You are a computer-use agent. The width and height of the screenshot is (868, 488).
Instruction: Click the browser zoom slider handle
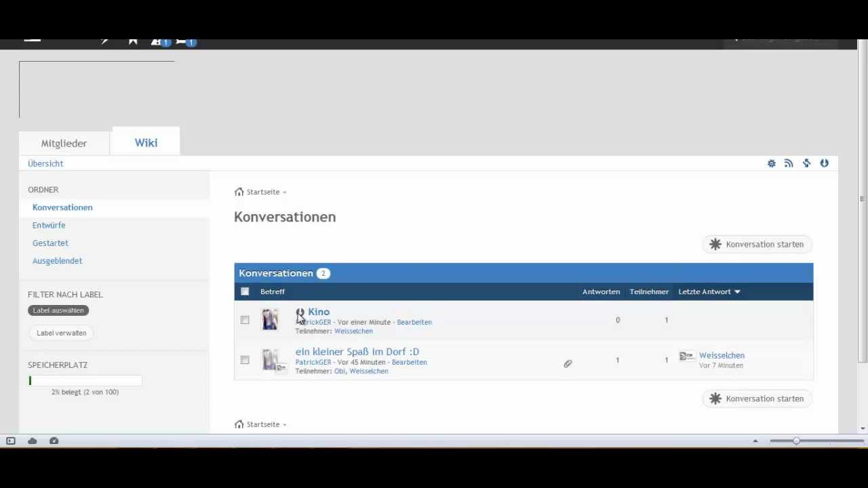click(x=796, y=441)
